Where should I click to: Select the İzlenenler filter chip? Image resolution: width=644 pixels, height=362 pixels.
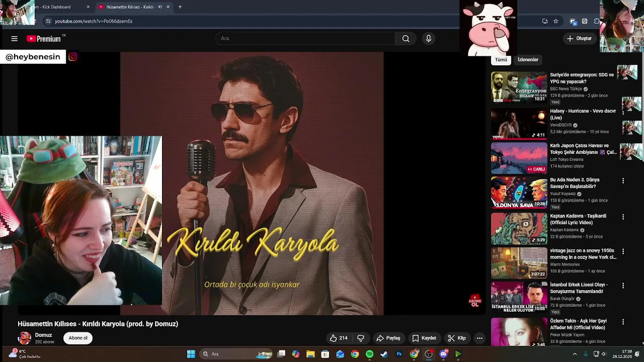pyautogui.click(x=528, y=60)
